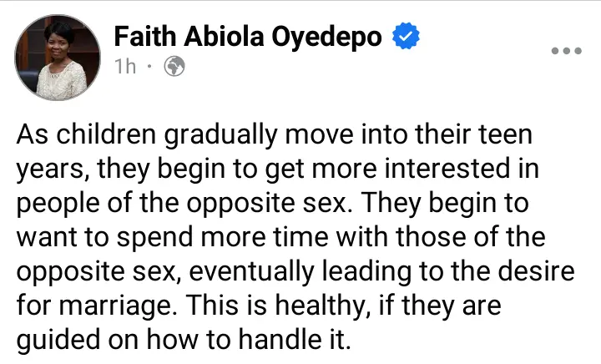Click the first name "Faith" in the header

pyautogui.click(x=142, y=37)
